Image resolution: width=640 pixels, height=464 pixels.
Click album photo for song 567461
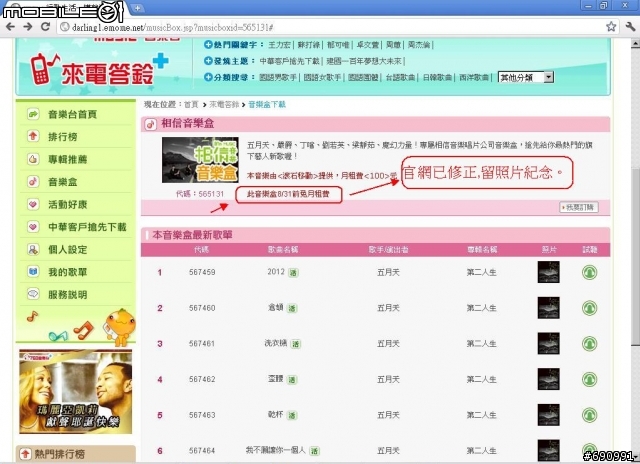pos(549,344)
